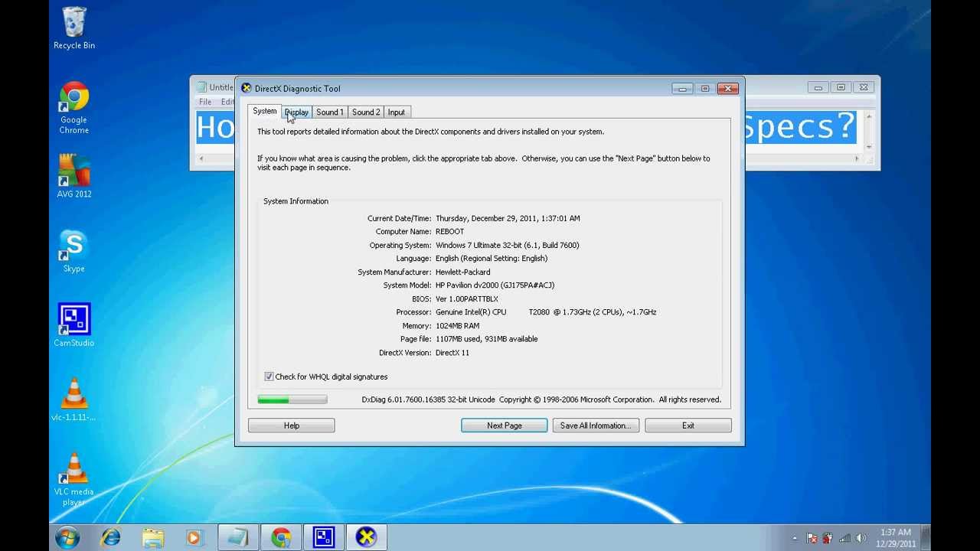This screenshot has width=980, height=551.
Task: Close the DirectX Diagnostic Tool window
Action: (728, 89)
